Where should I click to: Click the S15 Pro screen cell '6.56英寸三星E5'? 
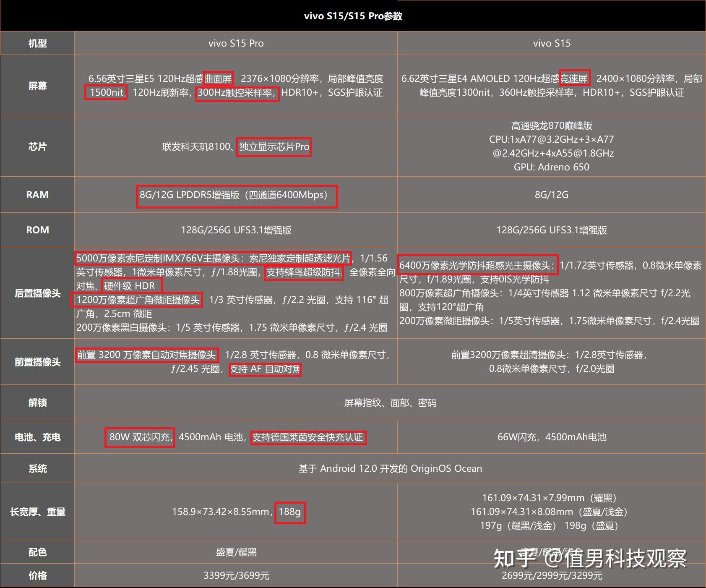236,86
